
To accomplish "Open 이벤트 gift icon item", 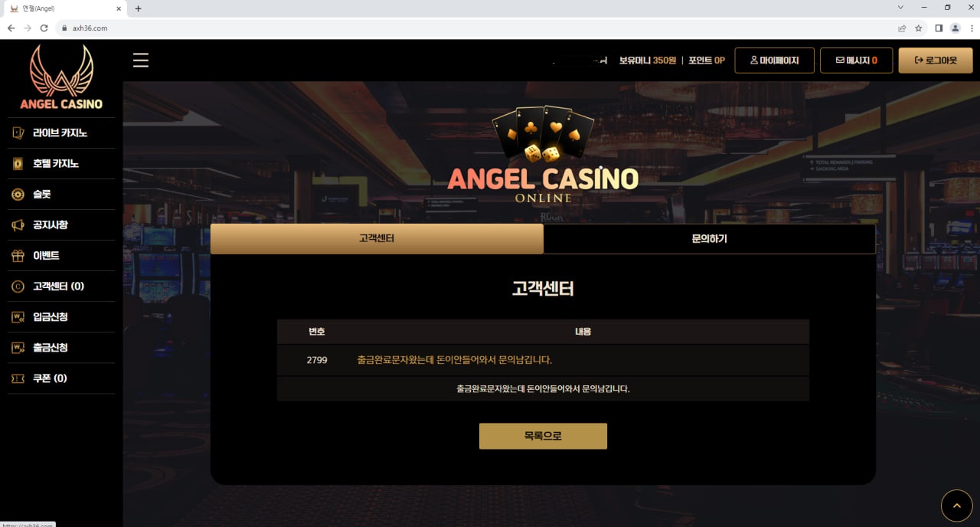I will click(x=61, y=255).
